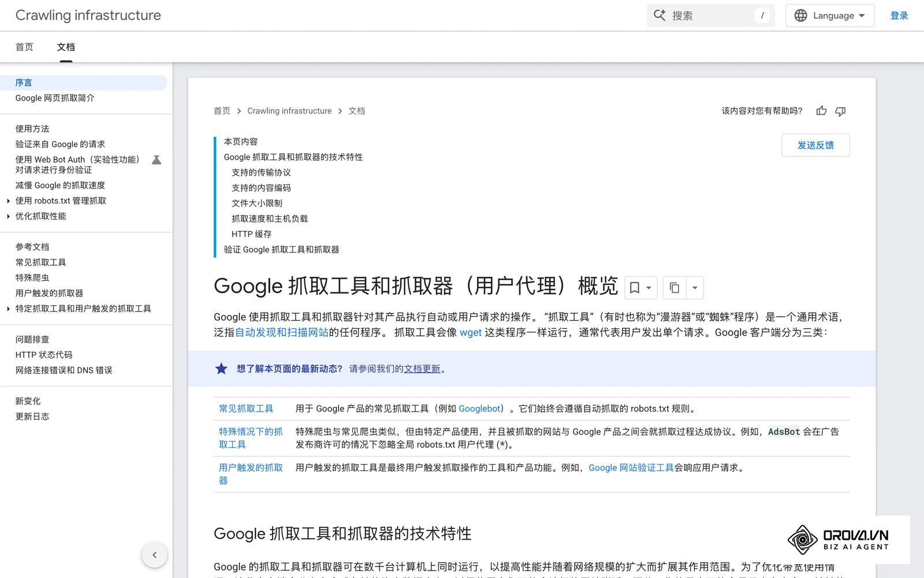Click the 参考文档 sidebar heading
Viewport: 924px width, 578px height.
pos(32,247)
